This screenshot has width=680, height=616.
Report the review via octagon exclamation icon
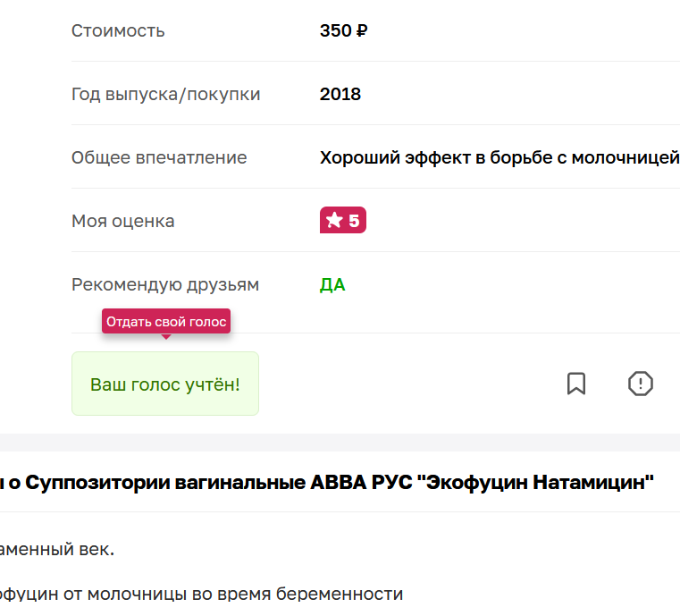click(641, 384)
